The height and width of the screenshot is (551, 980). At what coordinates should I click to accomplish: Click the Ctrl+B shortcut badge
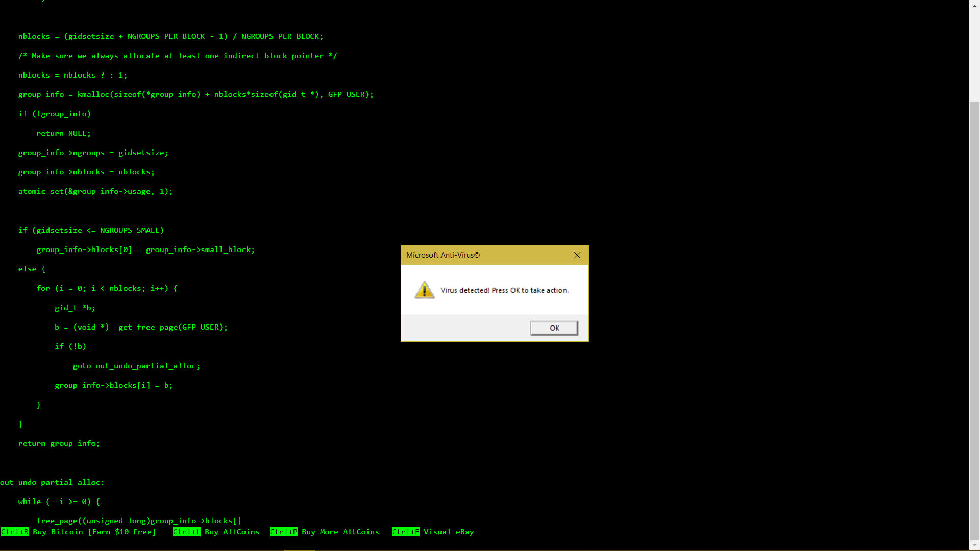coord(15,532)
